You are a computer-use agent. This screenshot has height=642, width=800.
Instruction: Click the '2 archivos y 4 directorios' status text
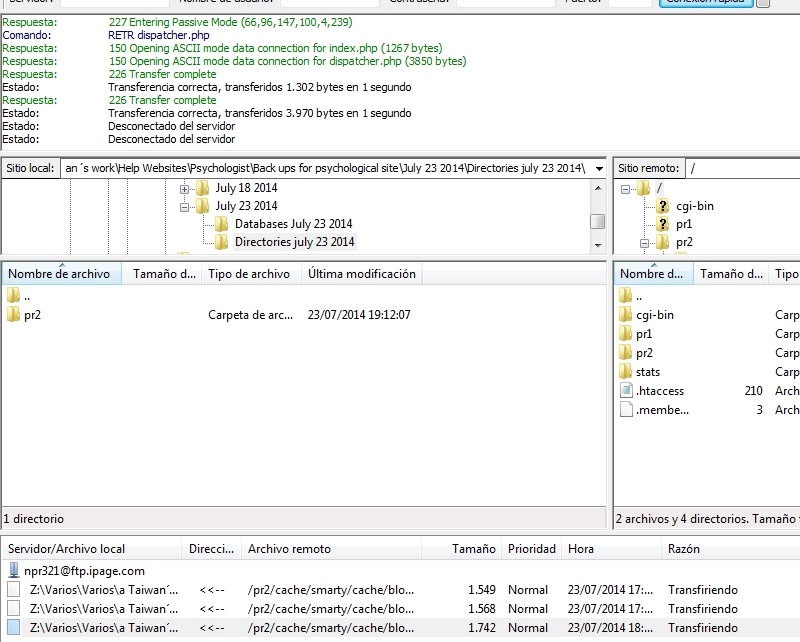tap(705, 519)
